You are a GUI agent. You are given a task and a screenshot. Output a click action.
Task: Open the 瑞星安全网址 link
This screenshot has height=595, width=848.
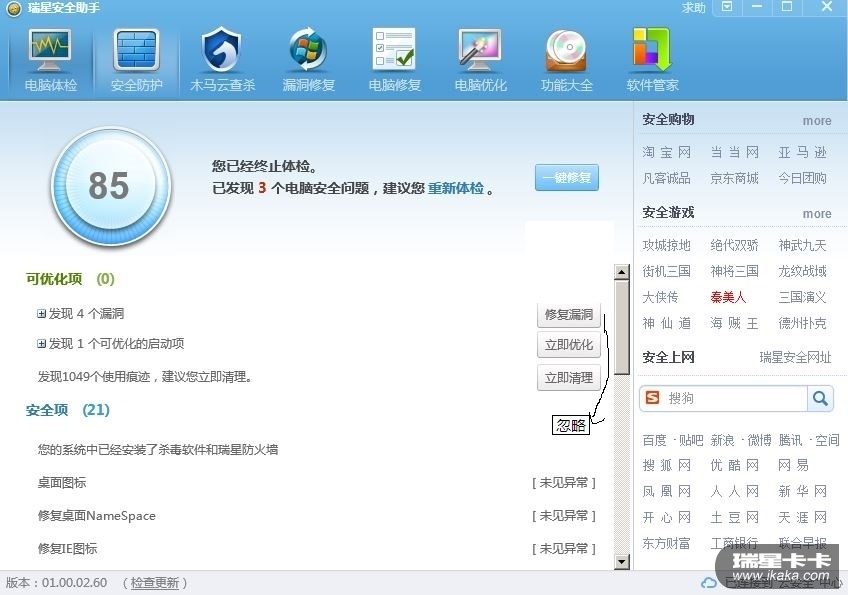pyautogui.click(x=795, y=357)
